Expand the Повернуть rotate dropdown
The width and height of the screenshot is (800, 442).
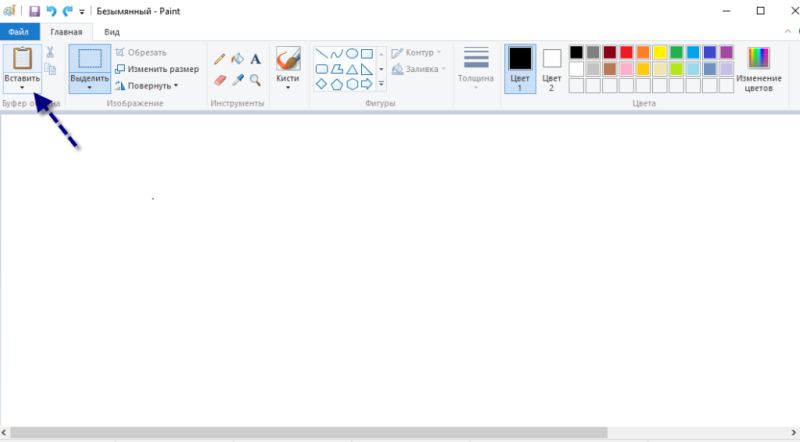(176, 85)
